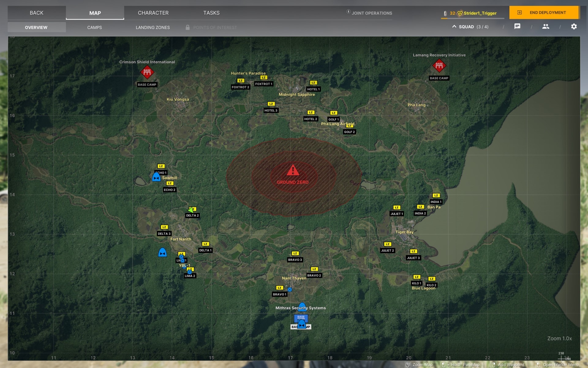This screenshot has width=588, height=368.
Task: Select Mithras Security Systems base camp icon
Action: click(301, 318)
